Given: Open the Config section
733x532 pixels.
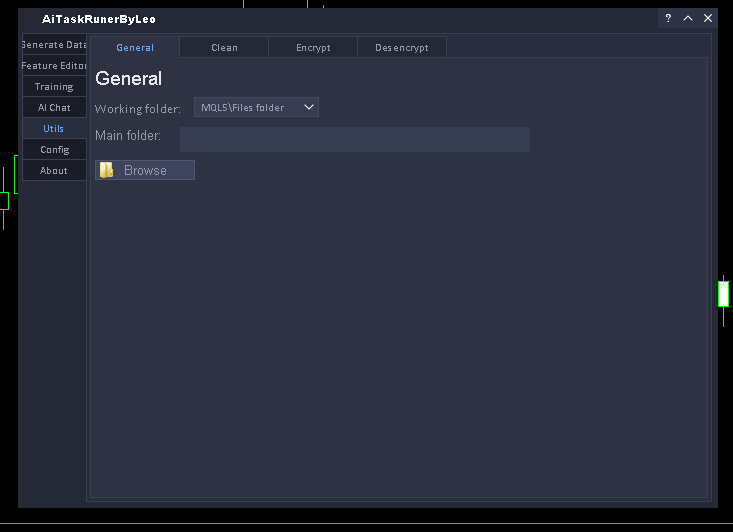Looking at the screenshot, I should pos(54,150).
